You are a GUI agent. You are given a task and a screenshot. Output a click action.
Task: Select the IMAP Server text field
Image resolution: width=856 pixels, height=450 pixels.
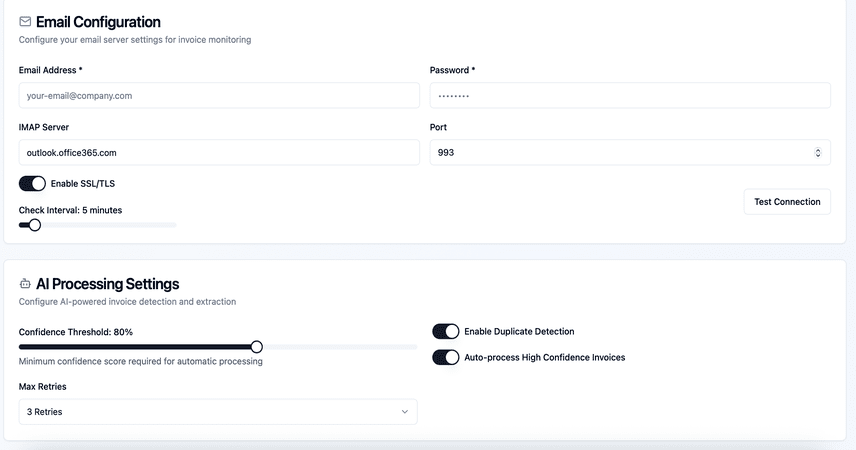coord(219,152)
